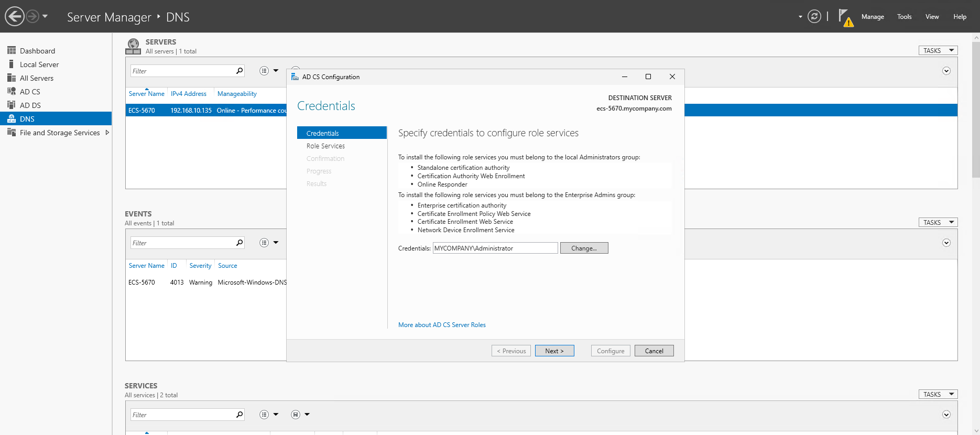Click the Credentials text field
The width and height of the screenshot is (980, 435).
pyautogui.click(x=495, y=248)
